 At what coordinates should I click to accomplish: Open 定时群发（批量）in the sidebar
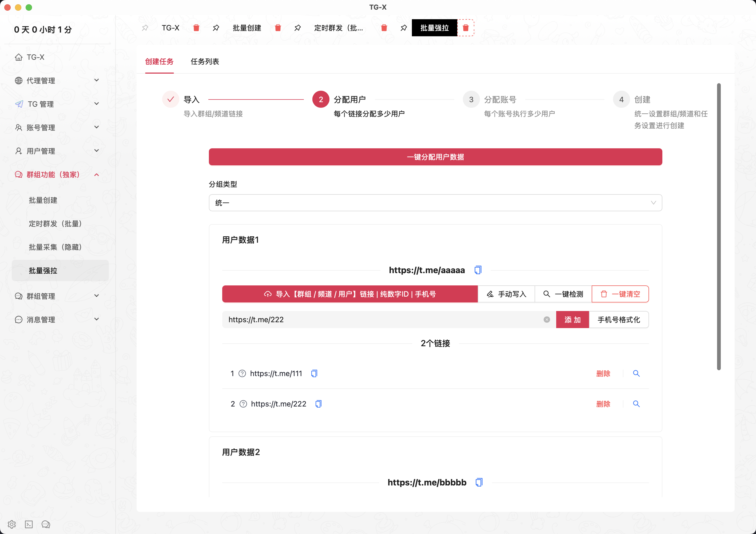pyautogui.click(x=60, y=224)
